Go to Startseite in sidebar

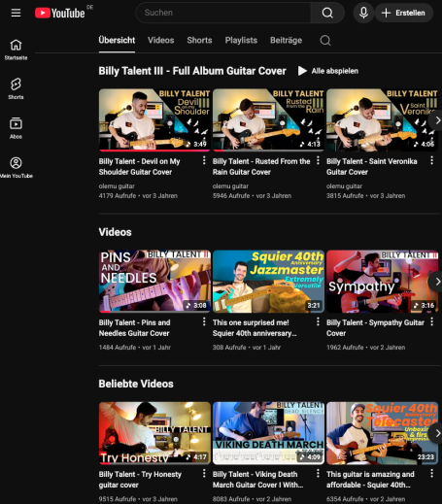coord(16,50)
